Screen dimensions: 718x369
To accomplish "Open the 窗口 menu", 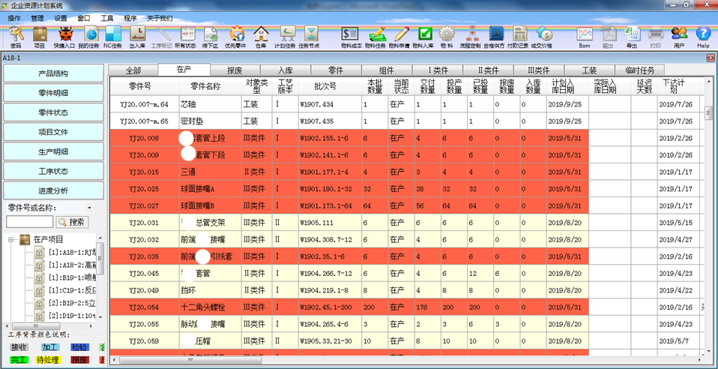I will (x=84, y=19).
